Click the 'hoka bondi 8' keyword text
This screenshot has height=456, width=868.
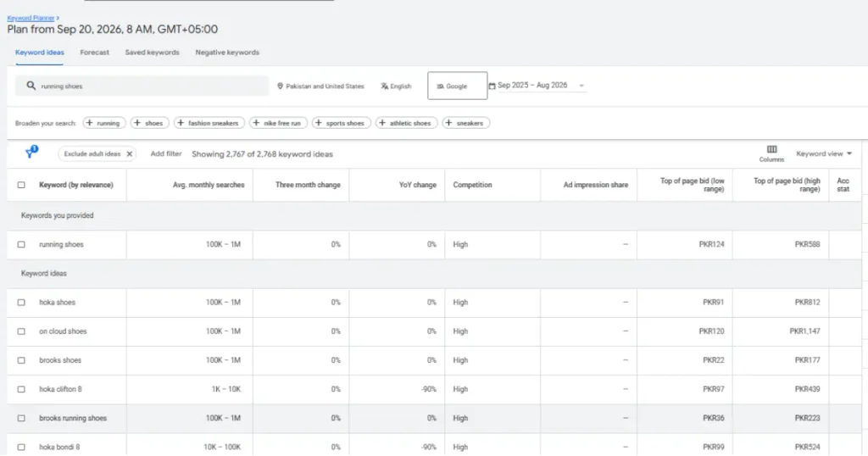pyautogui.click(x=59, y=447)
